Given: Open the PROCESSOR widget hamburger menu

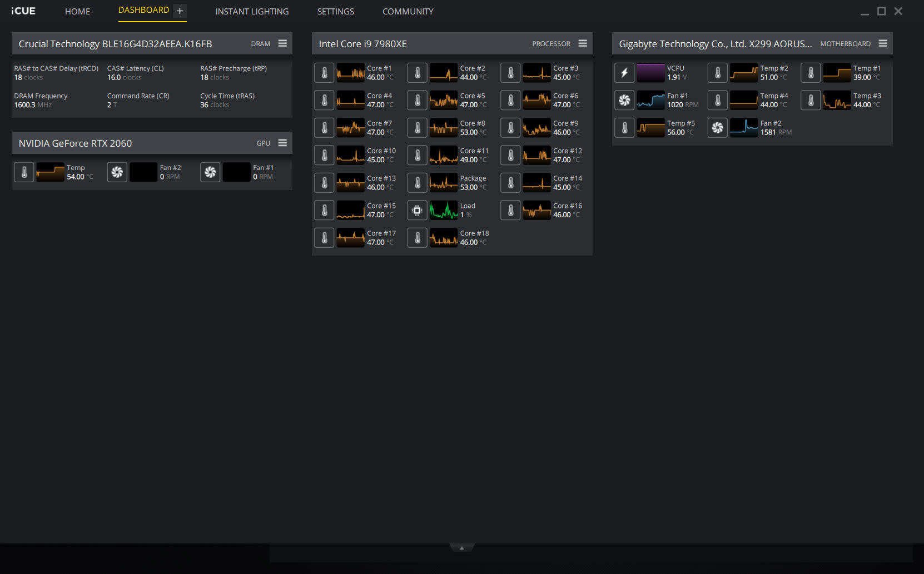Looking at the screenshot, I should tap(583, 43).
